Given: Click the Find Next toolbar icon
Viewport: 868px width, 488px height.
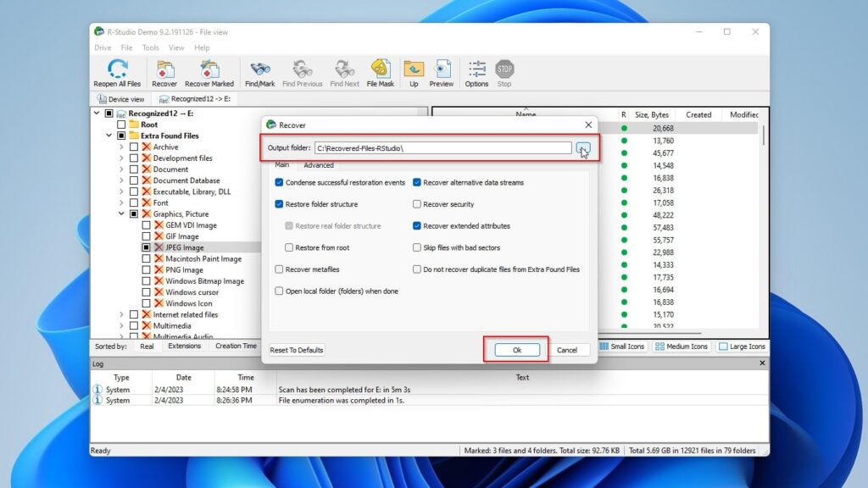Looking at the screenshot, I should click(x=344, y=69).
